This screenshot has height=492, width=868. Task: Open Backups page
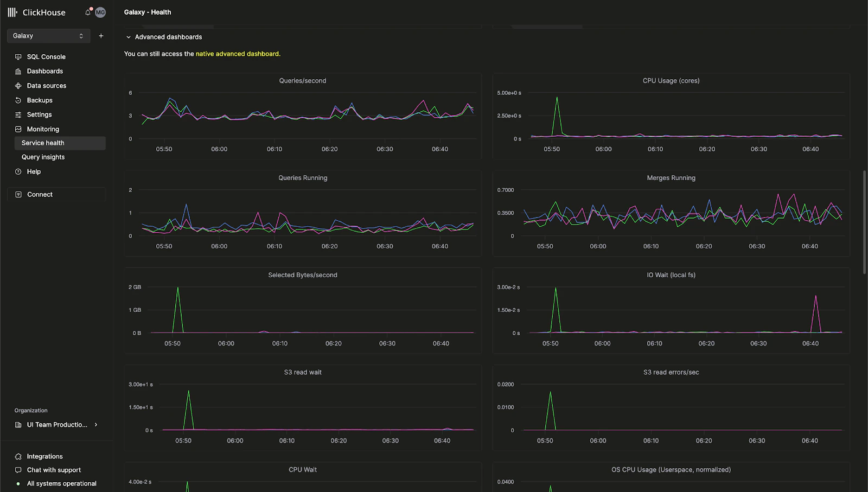(40, 100)
